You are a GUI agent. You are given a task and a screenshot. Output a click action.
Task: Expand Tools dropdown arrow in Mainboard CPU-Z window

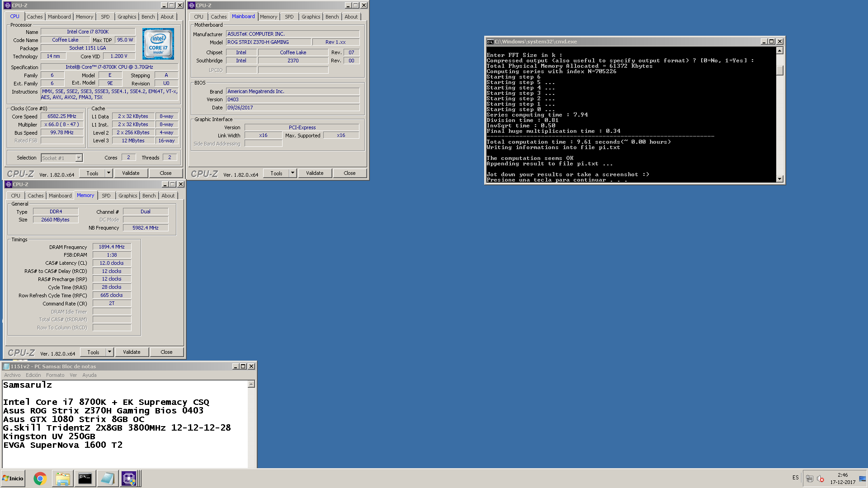tap(292, 173)
